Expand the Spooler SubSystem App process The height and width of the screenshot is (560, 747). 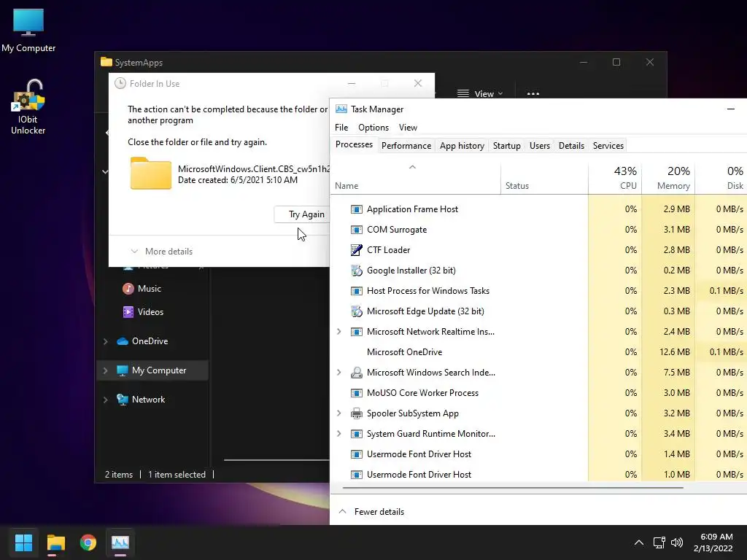click(x=338, y=413)
